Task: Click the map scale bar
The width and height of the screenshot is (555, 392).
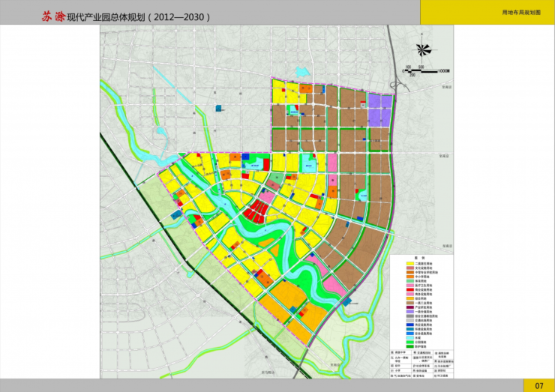Action: pyautogui.click(x=421, y=71)
